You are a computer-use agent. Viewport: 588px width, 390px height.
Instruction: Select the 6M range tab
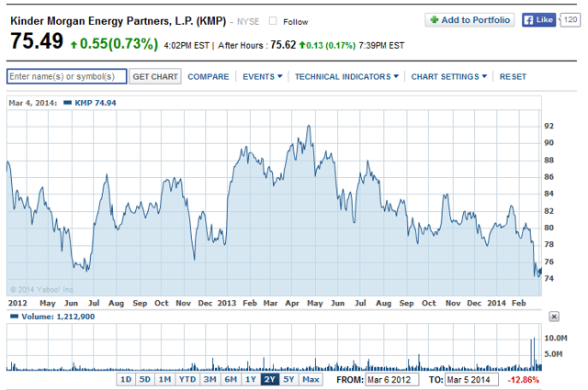(x=231, y=380)
